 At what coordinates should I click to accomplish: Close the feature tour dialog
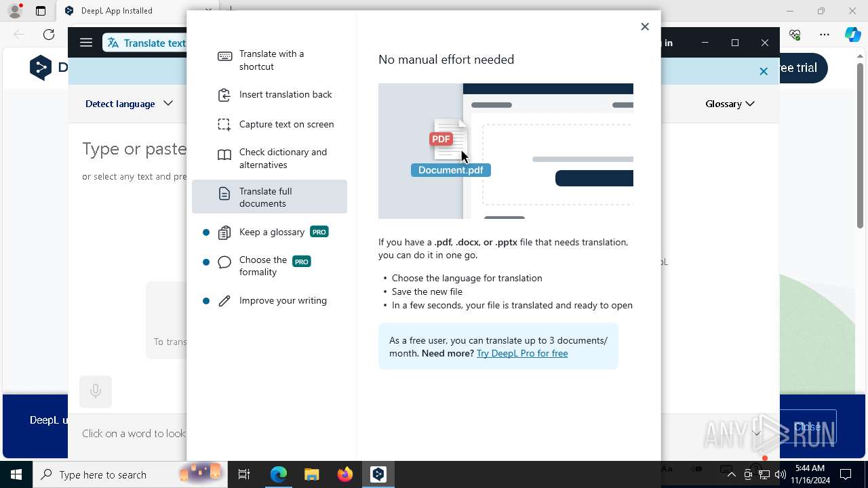(x=645, y=26)
